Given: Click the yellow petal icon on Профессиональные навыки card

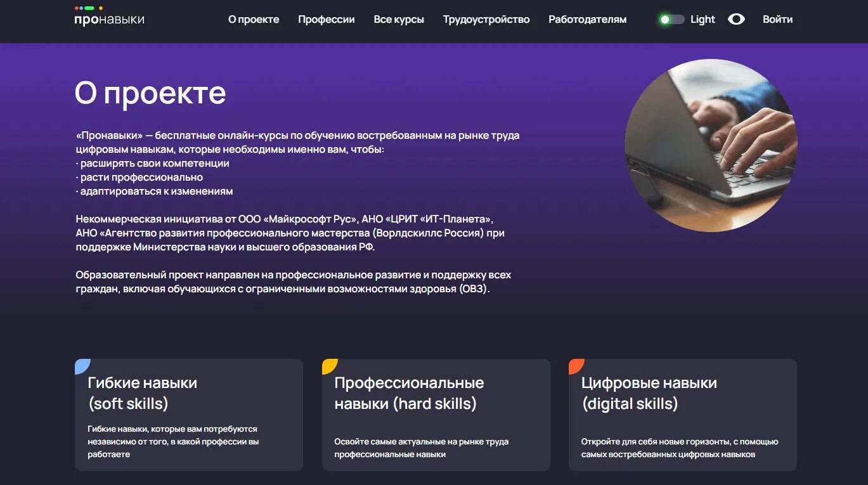Looking at the screenshot, I should [x=329, y=365].
